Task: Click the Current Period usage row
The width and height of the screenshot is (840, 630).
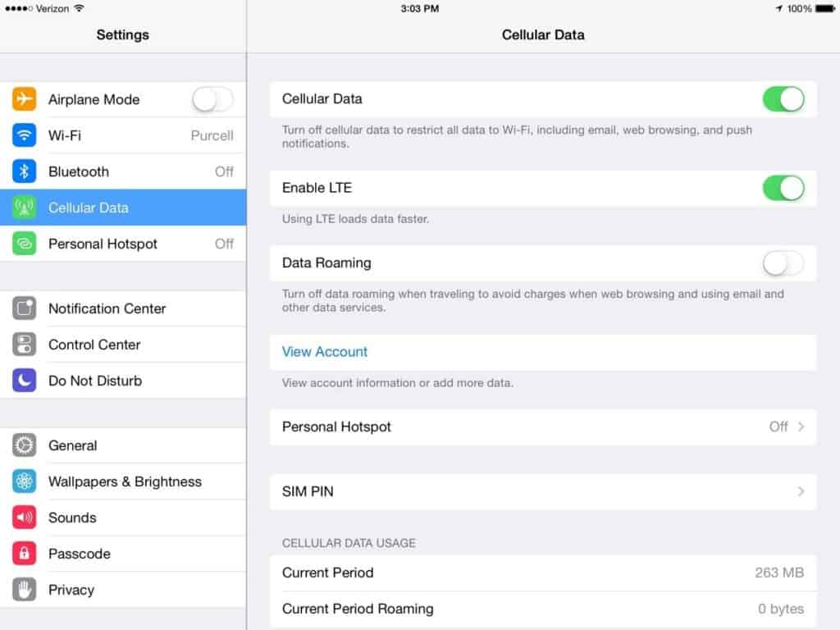Action: click(x=543, y=573)
